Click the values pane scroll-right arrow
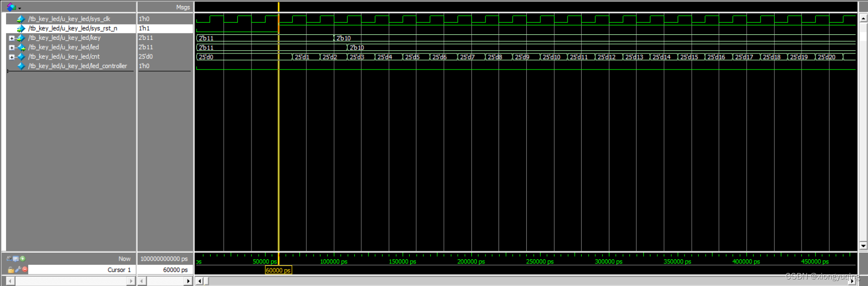The width and height of the screenshot is (868, 286). point(189,281)
